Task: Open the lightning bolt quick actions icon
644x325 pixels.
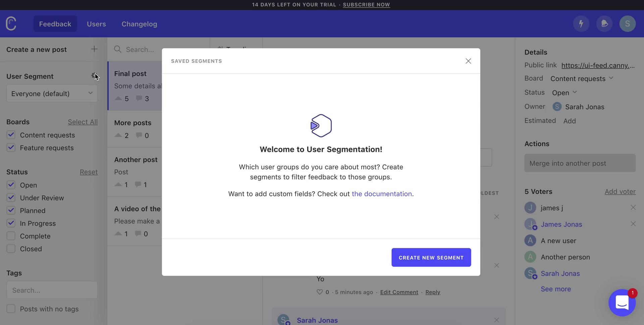Action: pyautogui.click(x=581, y=24)
